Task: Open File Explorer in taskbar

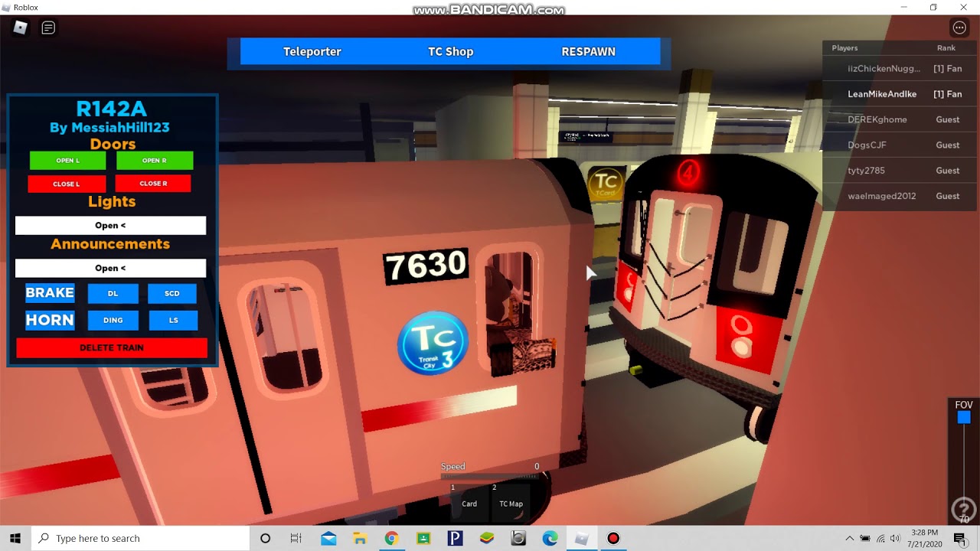Action: (360, 538)
